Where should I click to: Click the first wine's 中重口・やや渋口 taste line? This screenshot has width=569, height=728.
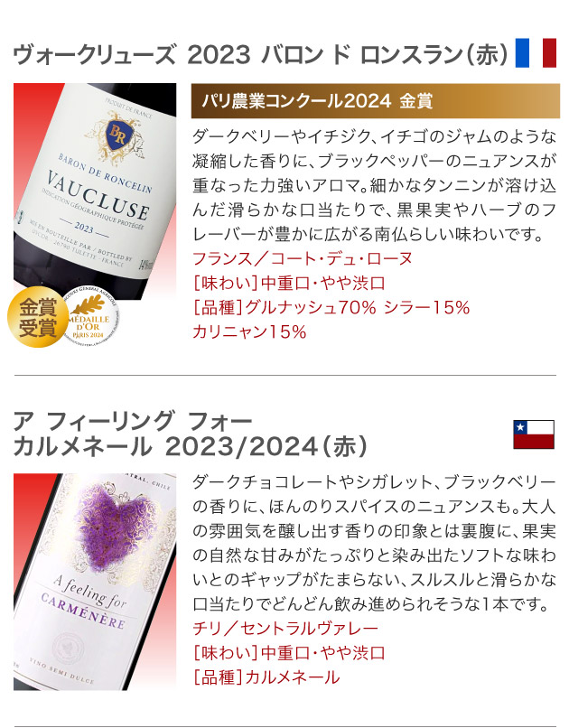click(x=289, y=283)
